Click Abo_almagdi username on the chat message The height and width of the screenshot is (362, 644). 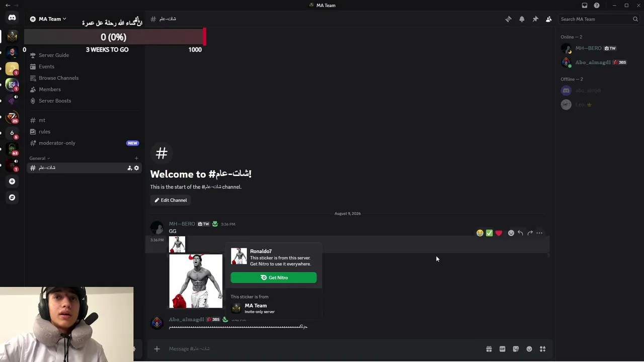pos(186,320)
